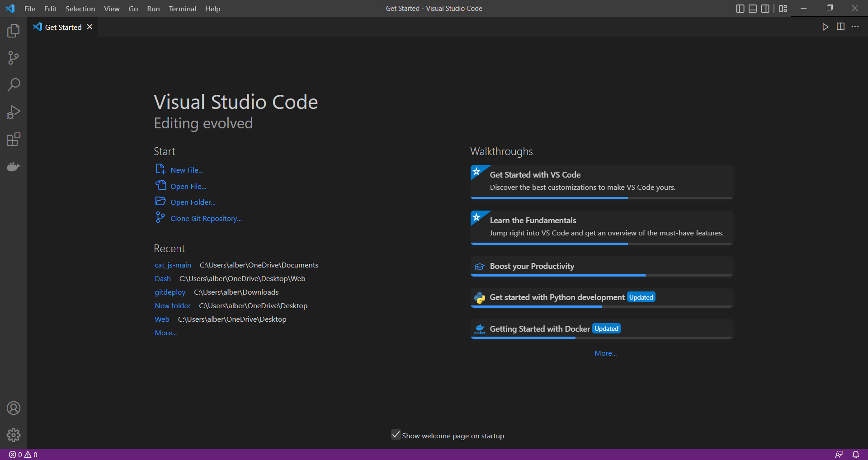Open the Go menu
This screenshot has width=868, height=460.
tap(133, 9)
